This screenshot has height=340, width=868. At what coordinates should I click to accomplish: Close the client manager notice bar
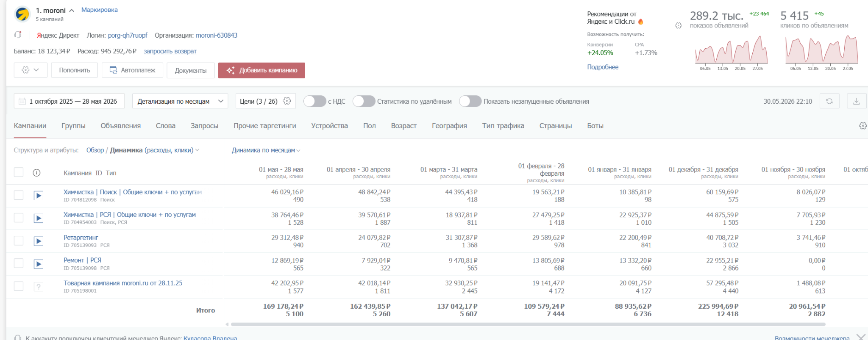(x=861, y=337)
